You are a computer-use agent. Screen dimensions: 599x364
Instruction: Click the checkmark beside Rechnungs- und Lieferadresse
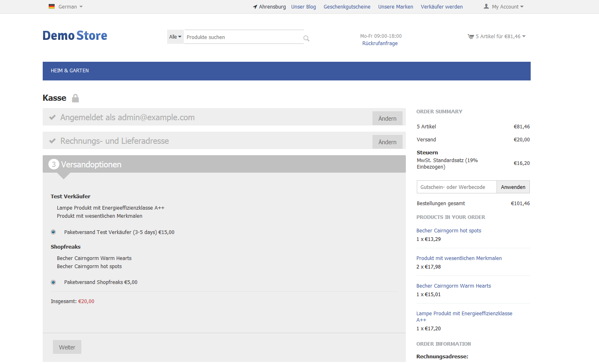tap(52, 141)
